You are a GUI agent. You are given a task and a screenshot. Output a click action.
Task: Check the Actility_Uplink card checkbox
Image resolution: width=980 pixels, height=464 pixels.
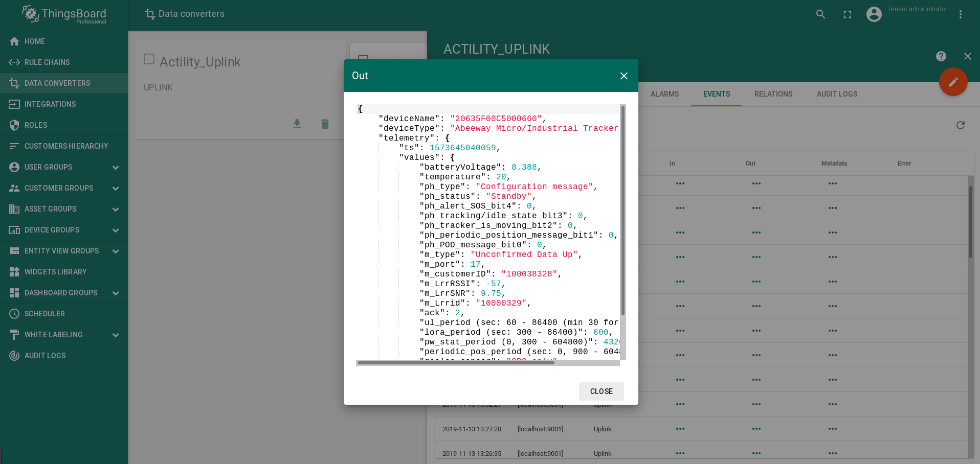pos(149,59)
